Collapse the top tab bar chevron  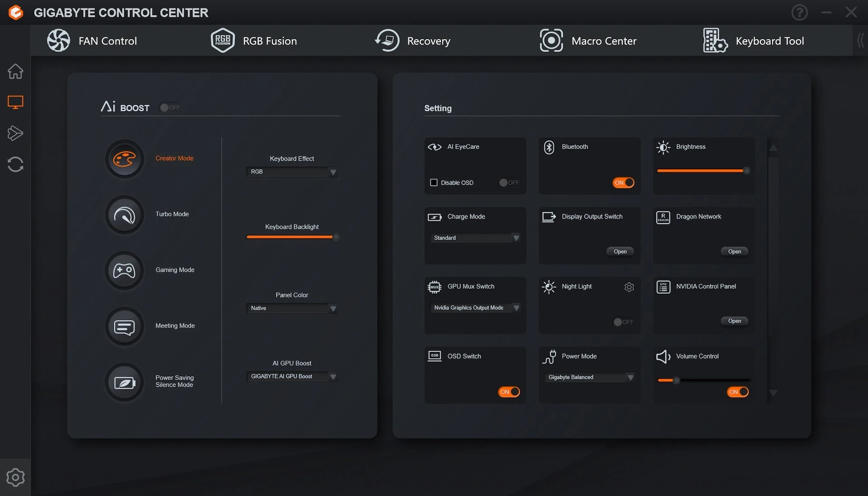pos(860,41)
